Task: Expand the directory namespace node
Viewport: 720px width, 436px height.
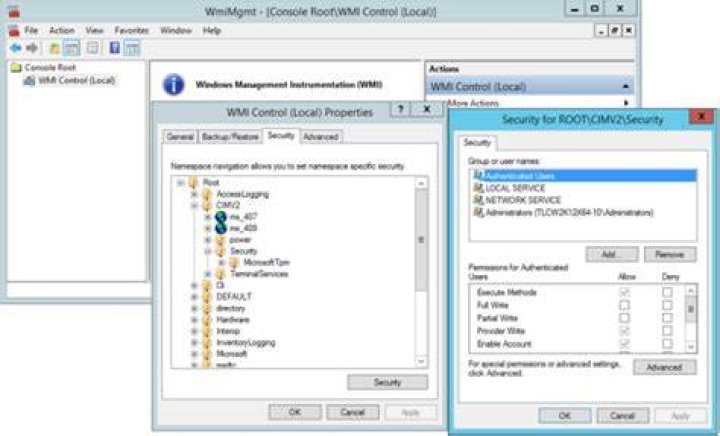Action: click(194, 308)
